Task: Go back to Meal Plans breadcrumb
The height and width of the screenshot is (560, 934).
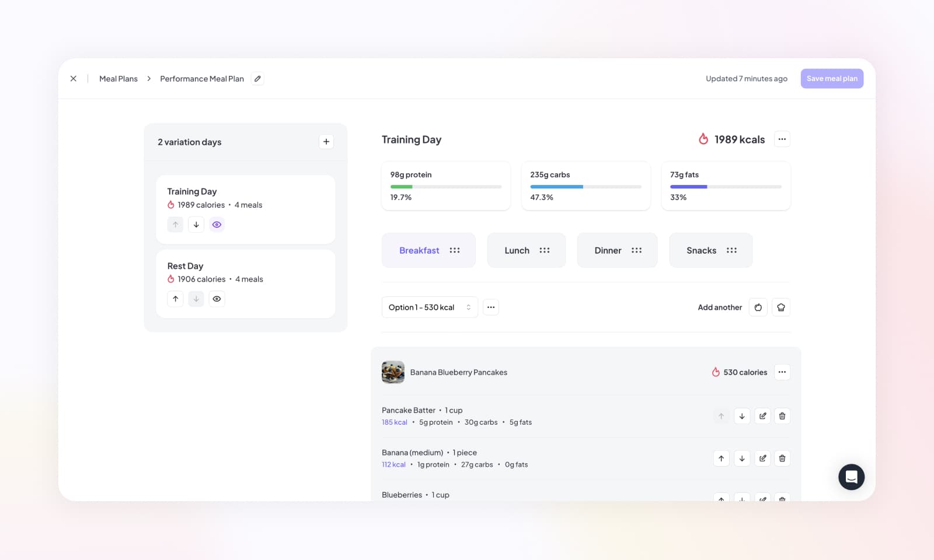Action: click(x=119, y=79)
